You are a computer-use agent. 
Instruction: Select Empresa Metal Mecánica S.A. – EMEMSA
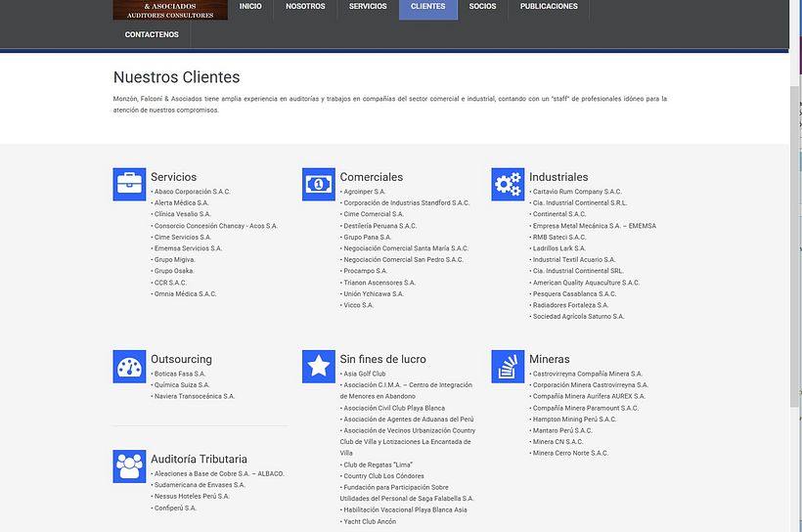(595, 226)
